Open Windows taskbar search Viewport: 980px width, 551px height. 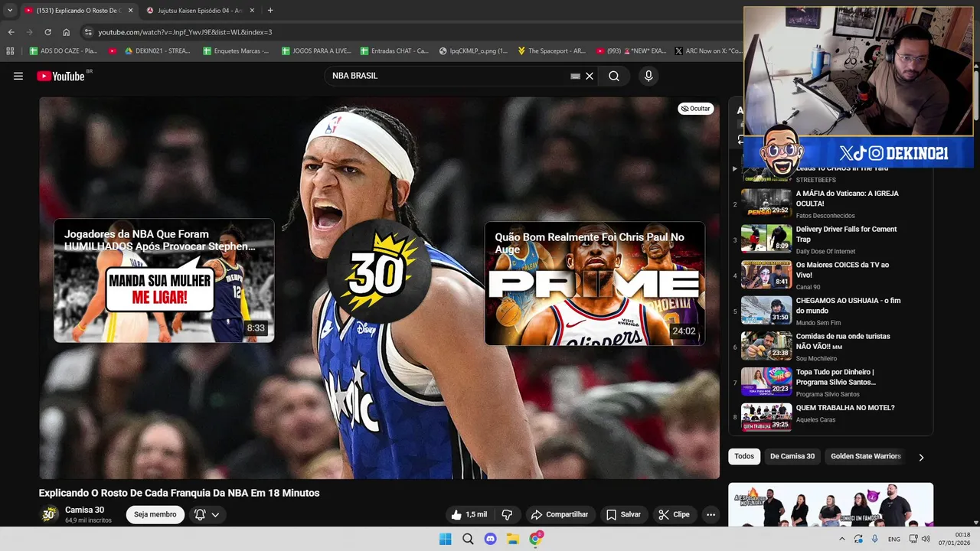(x=468, y=539)
